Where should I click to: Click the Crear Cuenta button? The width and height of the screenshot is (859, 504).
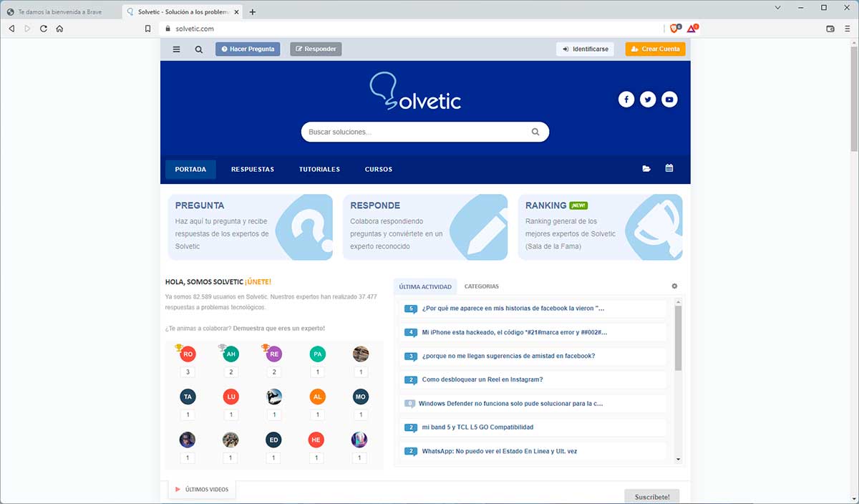point(655,49)
